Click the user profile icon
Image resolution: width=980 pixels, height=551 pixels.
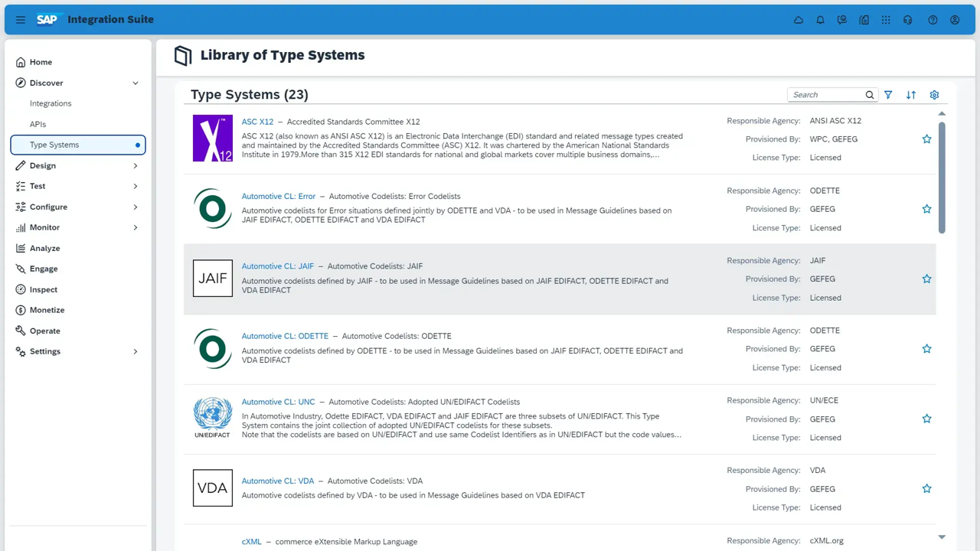pyautogui.click(x=955, y=20)
